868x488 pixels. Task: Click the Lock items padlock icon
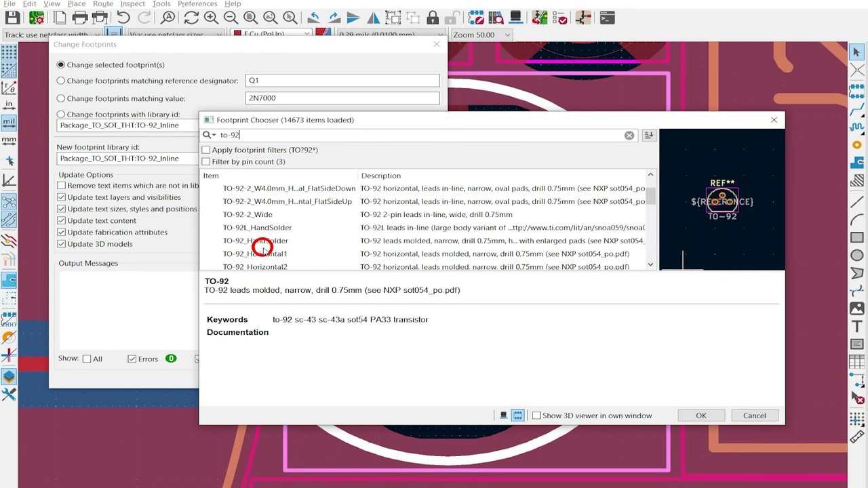pos(433,18)
